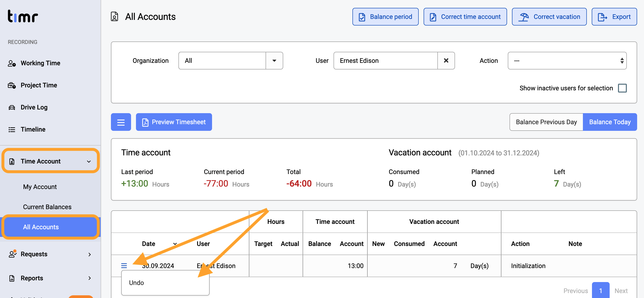
Task: Click the Note column header
Action: tap(575, 244)
